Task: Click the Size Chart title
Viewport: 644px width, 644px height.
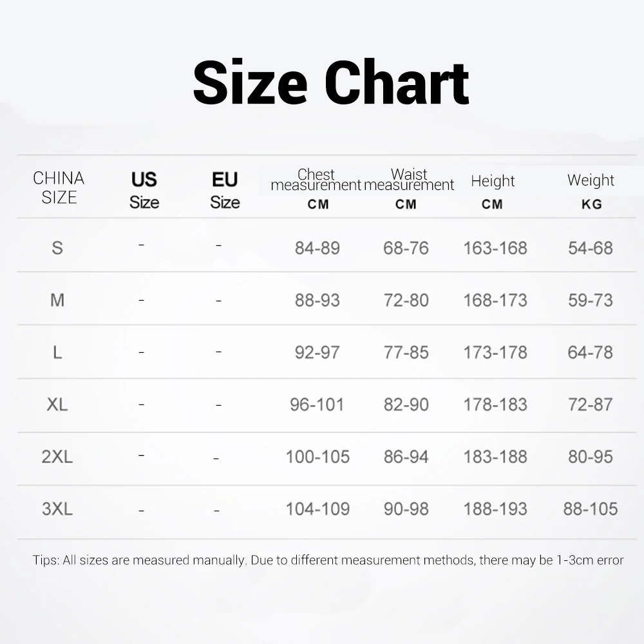Action: pyautogui.click(x=331, y=84)
